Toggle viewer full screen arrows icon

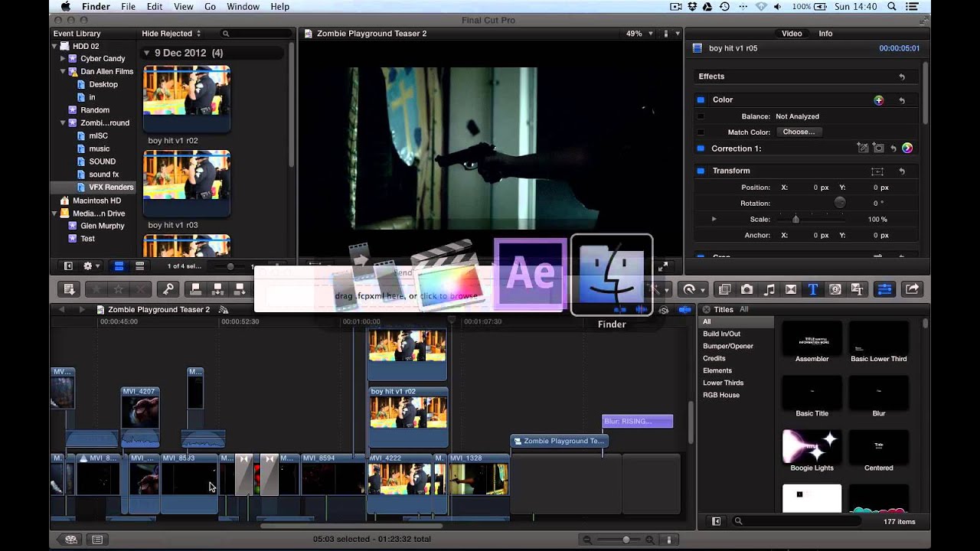click(664, 266)
